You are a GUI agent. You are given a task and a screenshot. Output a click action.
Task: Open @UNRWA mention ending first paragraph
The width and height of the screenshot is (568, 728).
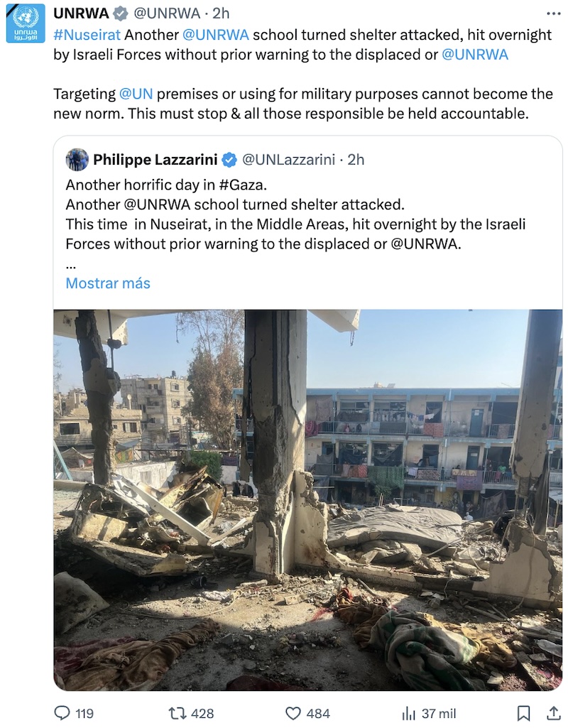click(x=475, y=54)
